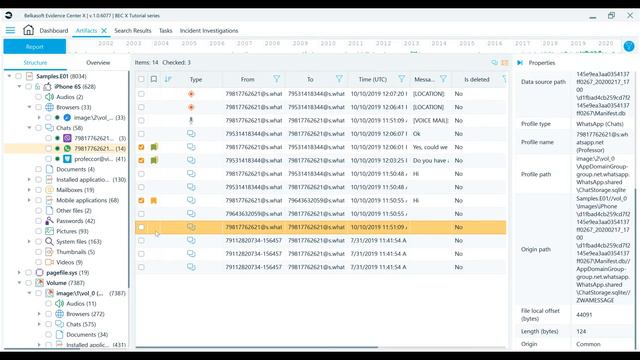This screenshot has height=360, width=640.
Task: Uncheck the 79643632059 Hi row checkbox
Action: click(x=141, y=200)
